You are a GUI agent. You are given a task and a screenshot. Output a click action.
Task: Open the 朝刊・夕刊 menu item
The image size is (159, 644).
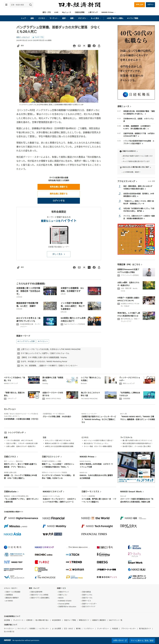47,12
